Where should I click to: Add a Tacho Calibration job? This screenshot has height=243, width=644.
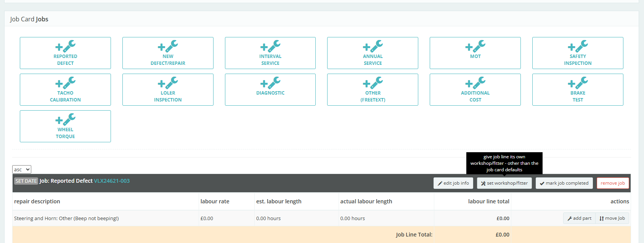[x=65, y=90]
